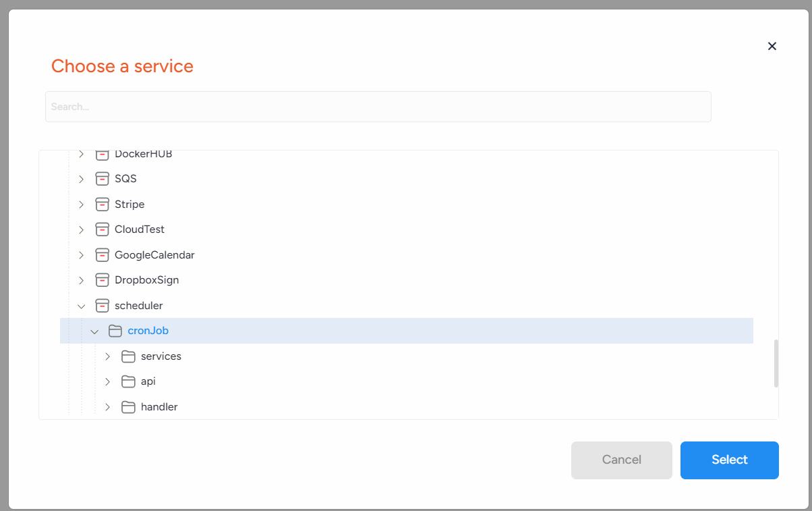Image resolution: width=812 pixels, height=511 pixels.
Task: Click the handler folder icon
Action: [128, 407]
